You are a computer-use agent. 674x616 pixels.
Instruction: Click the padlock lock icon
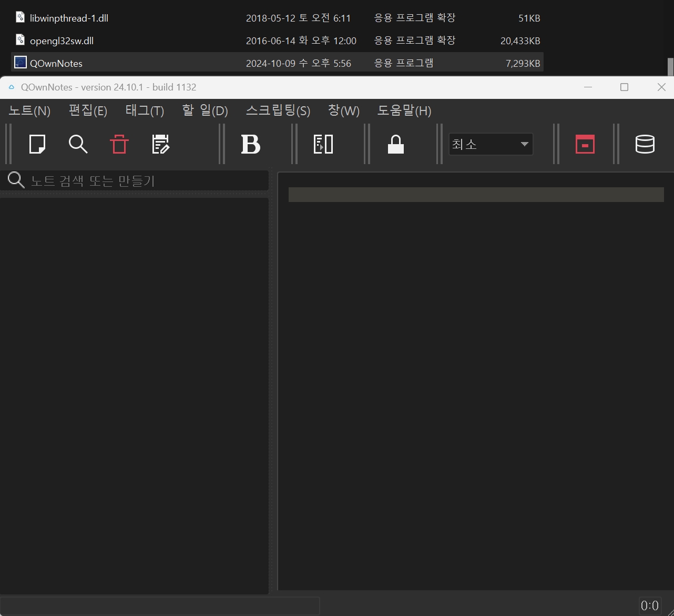395,144
